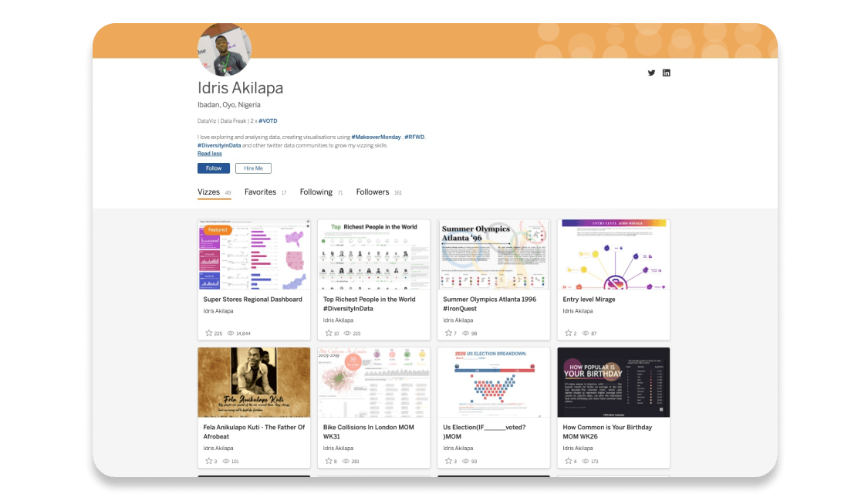Click the Hire Me button

tap(253, 168)
